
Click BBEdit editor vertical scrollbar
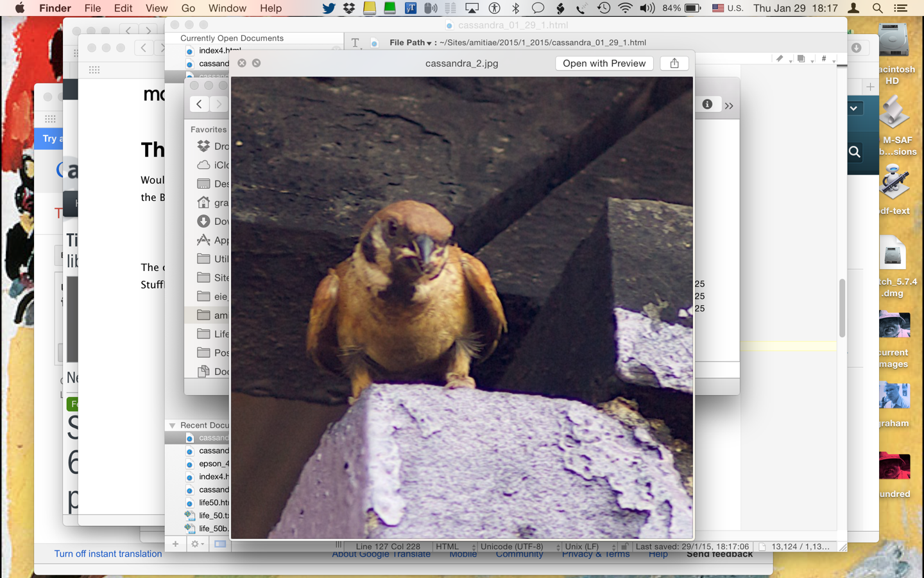[x=842, y=308]
